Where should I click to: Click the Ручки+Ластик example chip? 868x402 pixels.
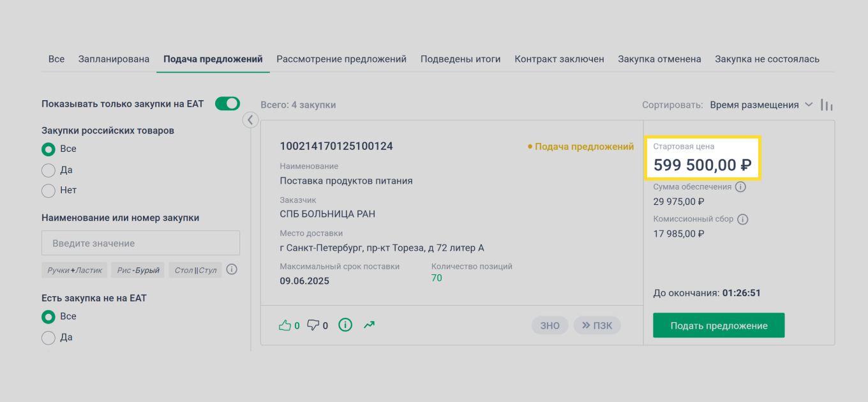pos(75,270)
